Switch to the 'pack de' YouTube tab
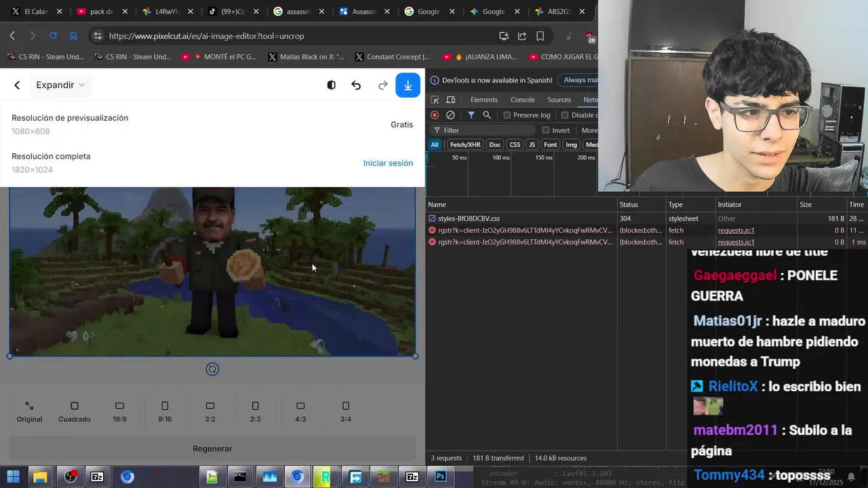The image size is (868, 488). click(102, 12)
